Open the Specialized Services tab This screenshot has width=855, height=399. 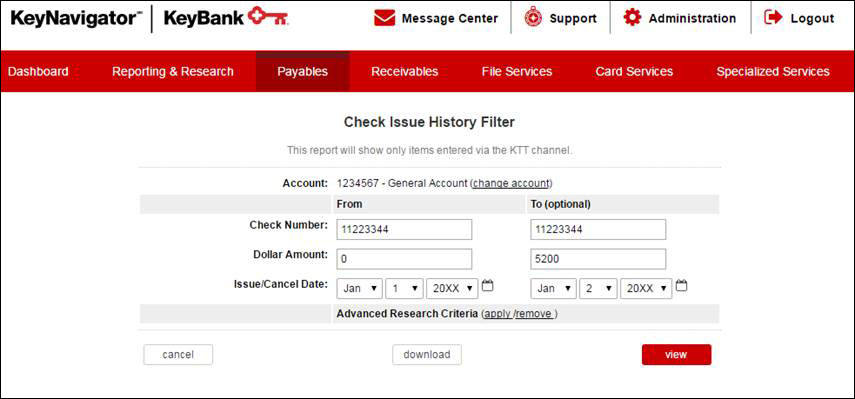(x=773, y=71)
